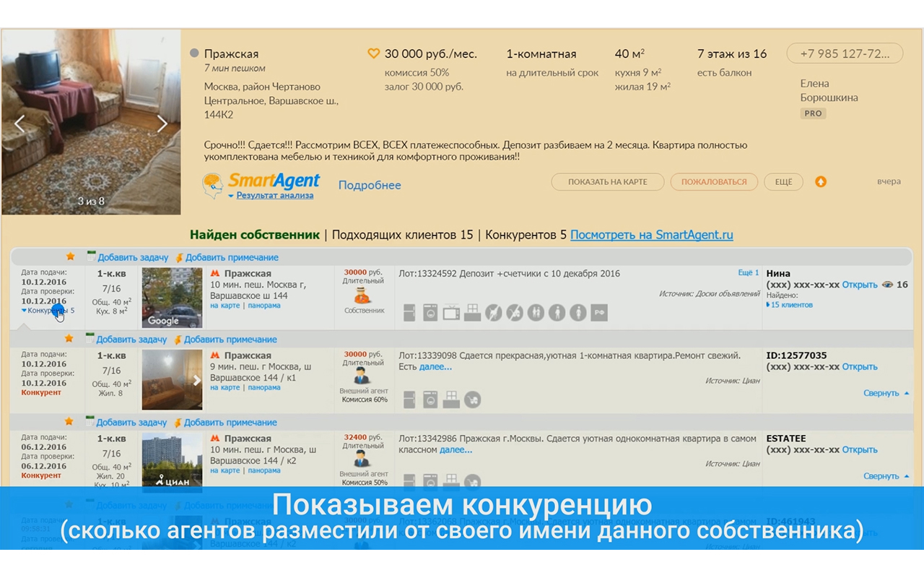Image resolution: width=924 pixels, height=578 pixels.
Task: Click the eye views icon beside 16
Action: [x=887, y=285]
